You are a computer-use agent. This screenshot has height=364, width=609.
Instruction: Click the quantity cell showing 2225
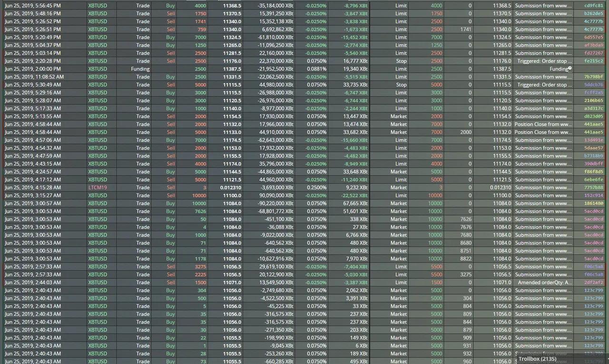[x=201, y=275]
